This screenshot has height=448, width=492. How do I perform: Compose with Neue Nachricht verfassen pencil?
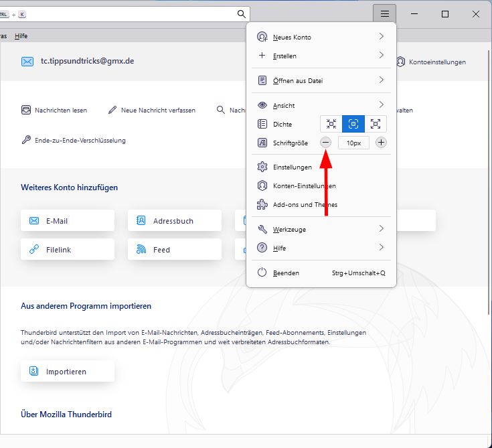(x=112, y=110)
